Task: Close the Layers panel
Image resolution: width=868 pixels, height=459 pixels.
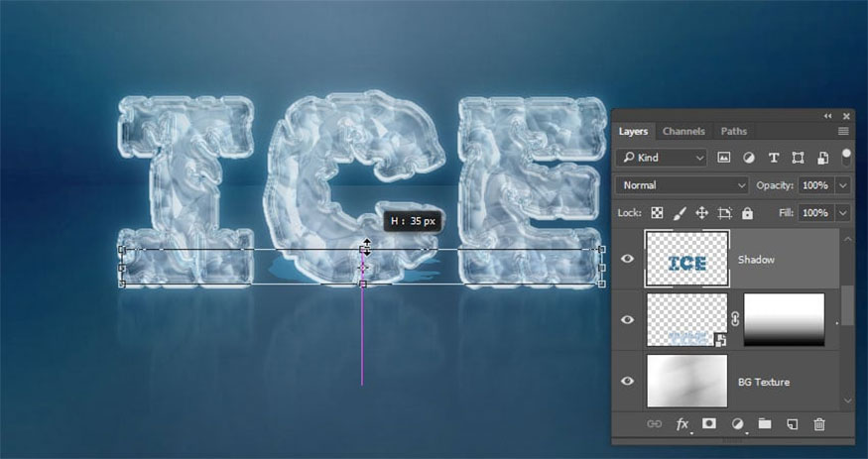Action: tap(846, 116)
